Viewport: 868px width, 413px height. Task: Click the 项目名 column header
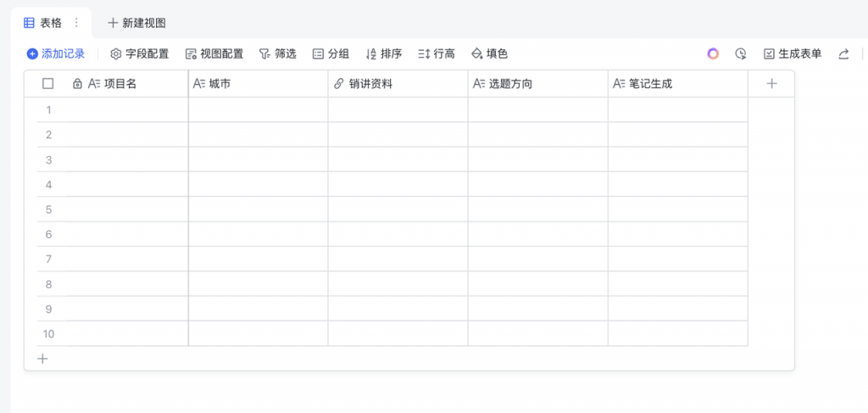tap(120, 84)
